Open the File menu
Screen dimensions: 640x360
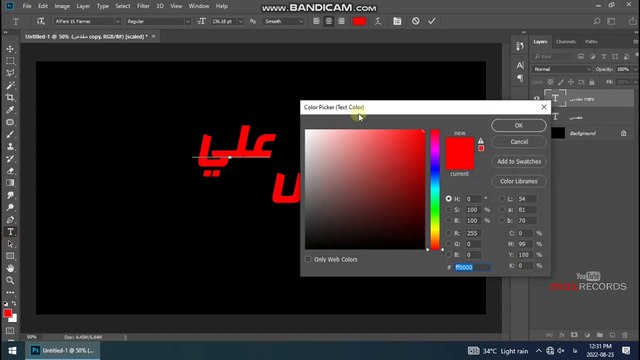point(27,6)
